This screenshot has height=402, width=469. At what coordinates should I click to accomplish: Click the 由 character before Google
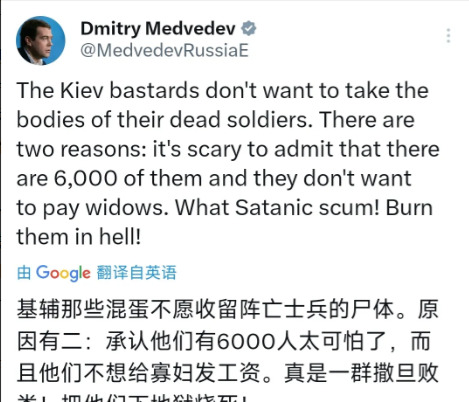tap(24, 273)
